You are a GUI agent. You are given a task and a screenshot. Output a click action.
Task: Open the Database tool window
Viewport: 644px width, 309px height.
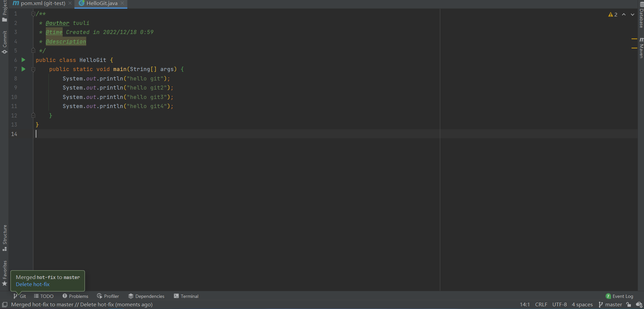641,15
